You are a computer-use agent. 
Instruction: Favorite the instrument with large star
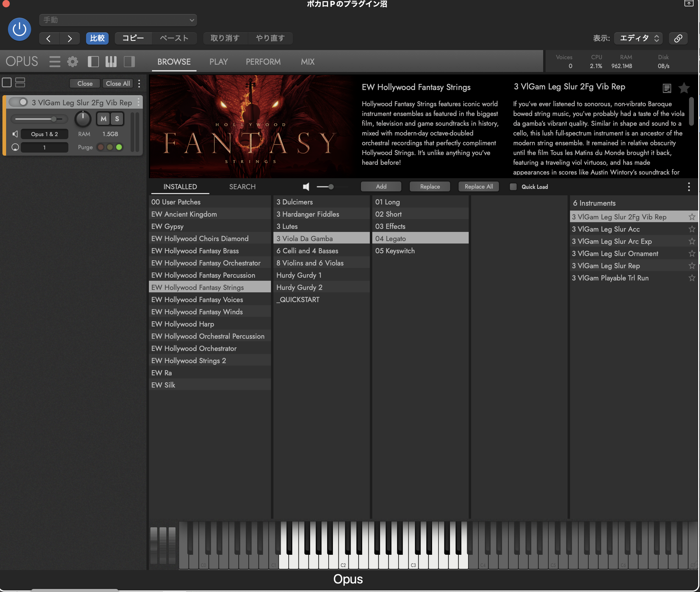[684, 88]
